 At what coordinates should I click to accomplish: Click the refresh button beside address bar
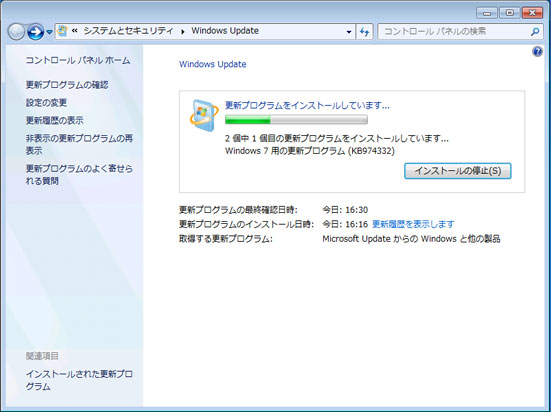[x=364, y=32]
